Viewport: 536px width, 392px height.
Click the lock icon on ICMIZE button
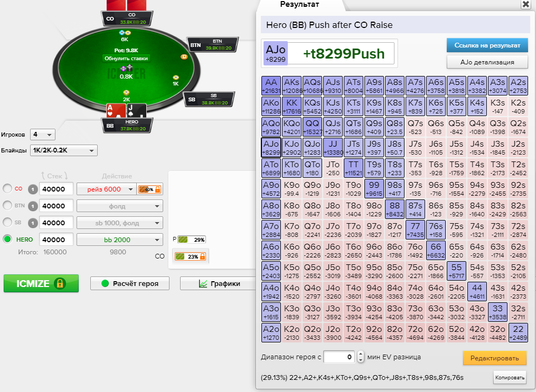[60, 283]
